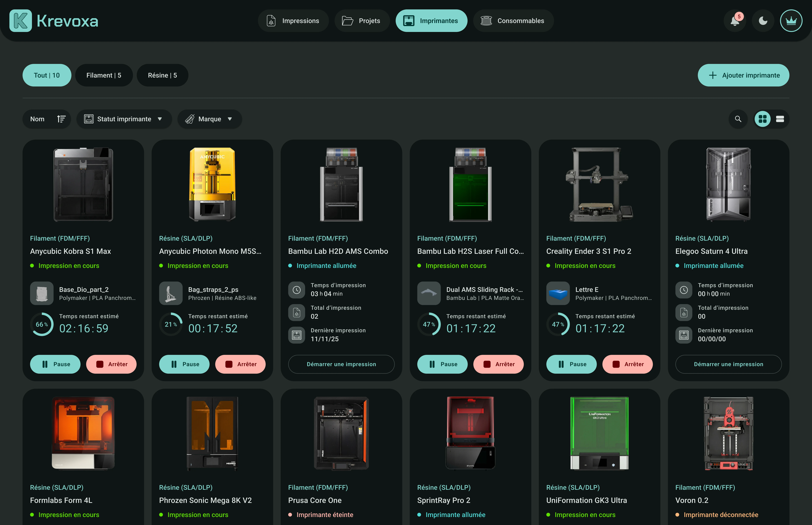The width and height of the screenshot is (812, 525).
Task: Select the Imprimantes tab
Action: 431,21
